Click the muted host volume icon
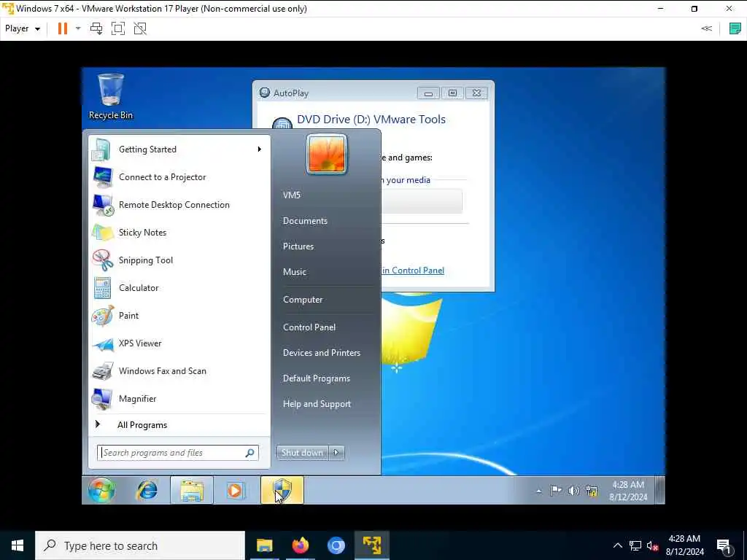Viewport: 747px width, 560px height. point(652,545)
